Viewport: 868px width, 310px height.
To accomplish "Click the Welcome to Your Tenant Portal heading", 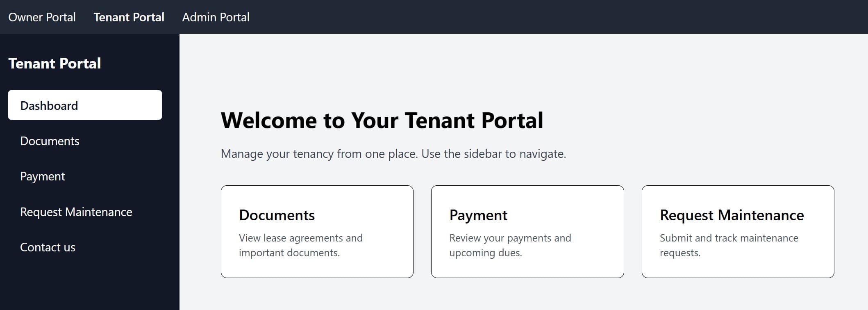I will (382, 120).
